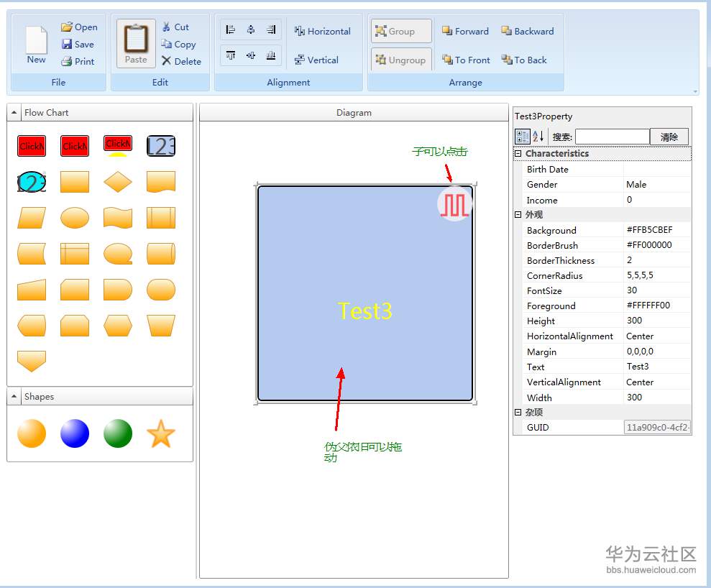Screen dimensions: 711x588
Task: Select the orange star shape
Action: click(x=161, y=433)
